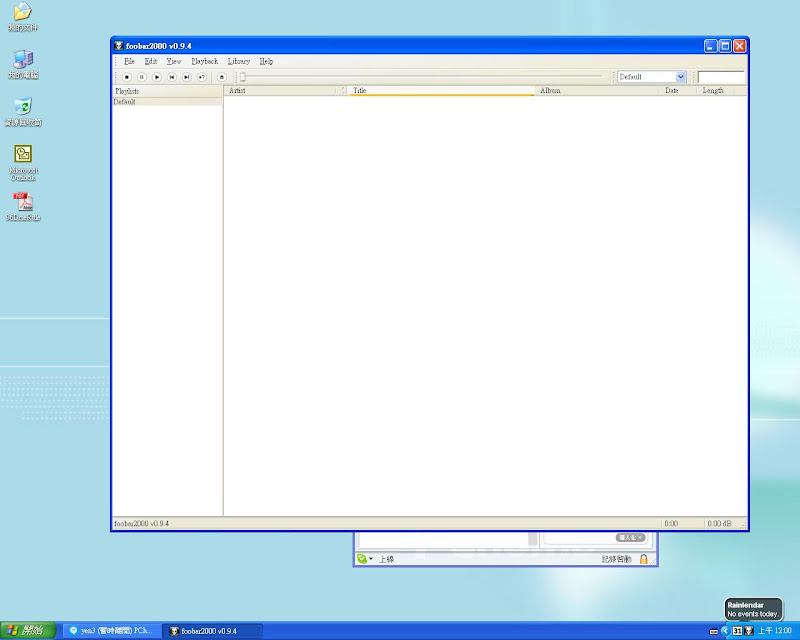The image size is (800, 640).
Task: Click the foobar2000 title bar icon
Action: coord(119,46)
